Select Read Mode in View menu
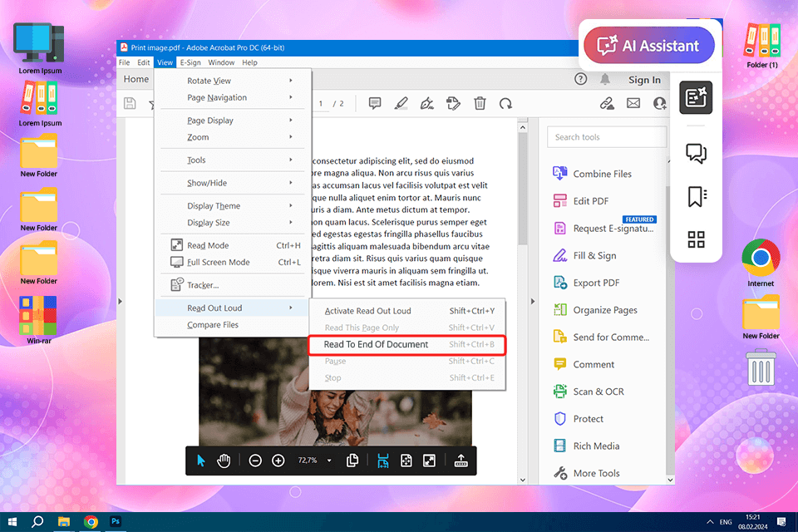This screenshot has width=798, height=532. [x=233, y=245]
